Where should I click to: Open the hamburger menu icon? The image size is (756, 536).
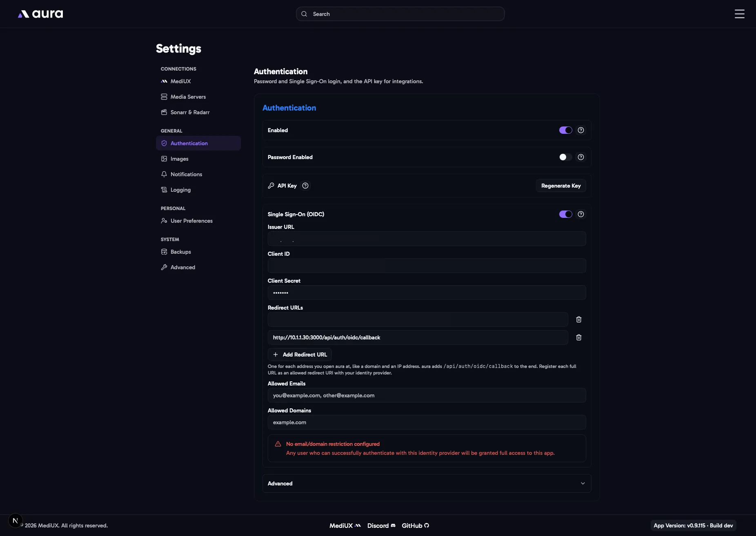[x=739, y=14]
